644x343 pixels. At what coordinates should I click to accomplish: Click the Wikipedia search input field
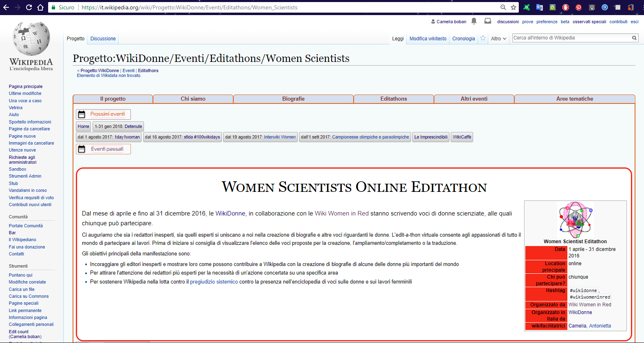coord(571,38)
